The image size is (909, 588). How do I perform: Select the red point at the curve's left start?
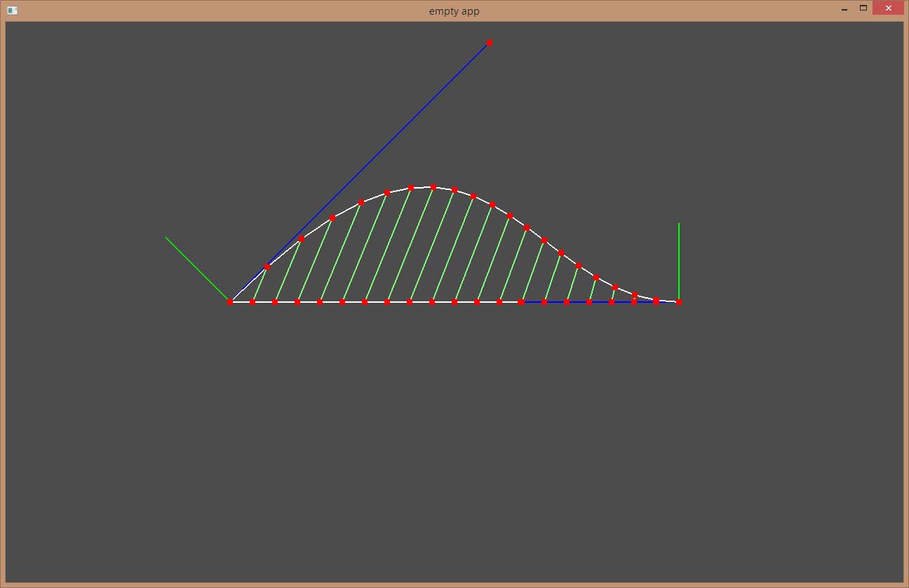(229, 302)
